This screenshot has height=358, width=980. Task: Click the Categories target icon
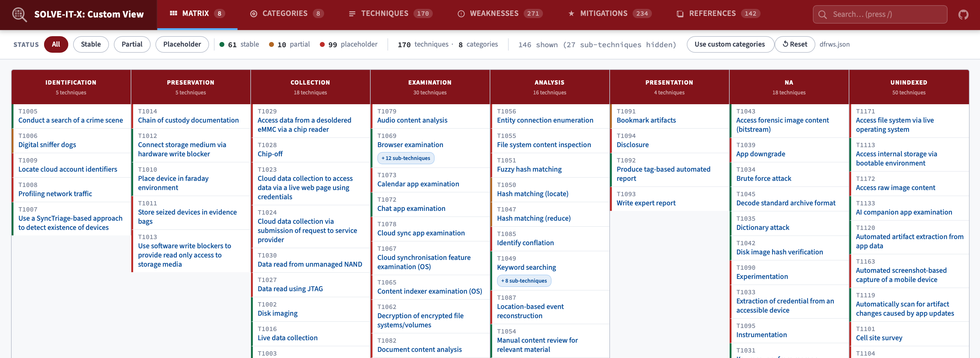point(253,14)
